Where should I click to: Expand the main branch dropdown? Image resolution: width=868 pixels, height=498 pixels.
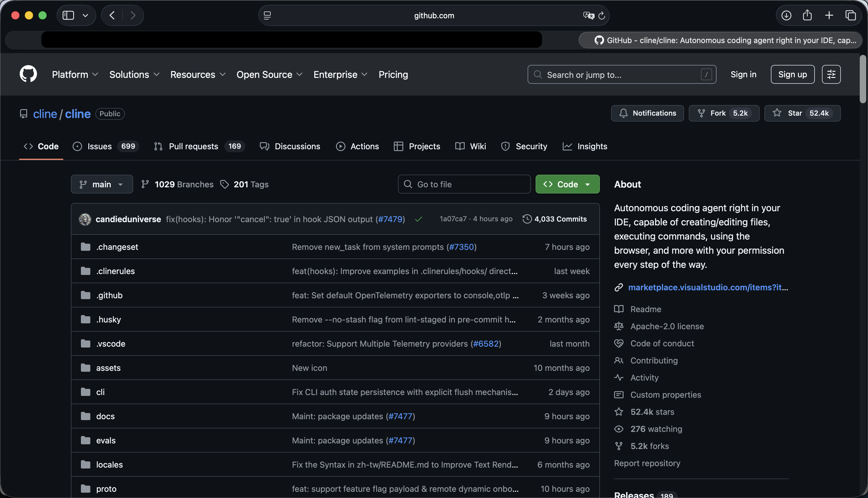tap(102, 184)
